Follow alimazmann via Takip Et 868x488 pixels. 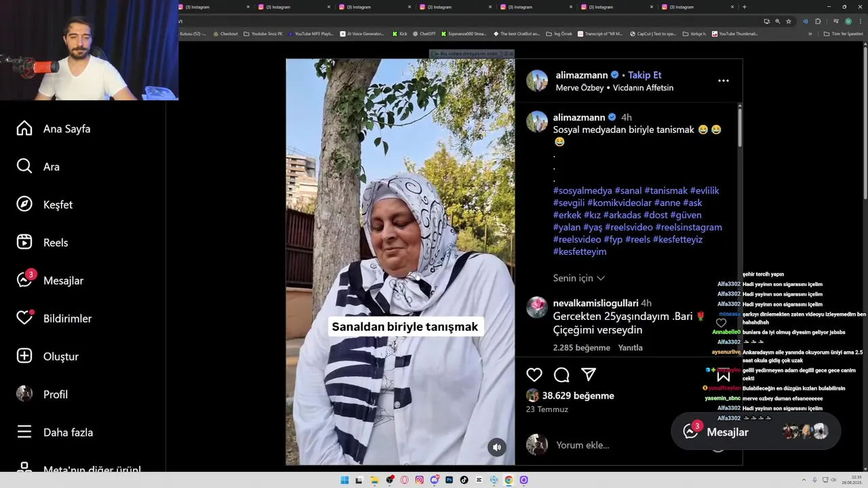(x=645, y=75)
